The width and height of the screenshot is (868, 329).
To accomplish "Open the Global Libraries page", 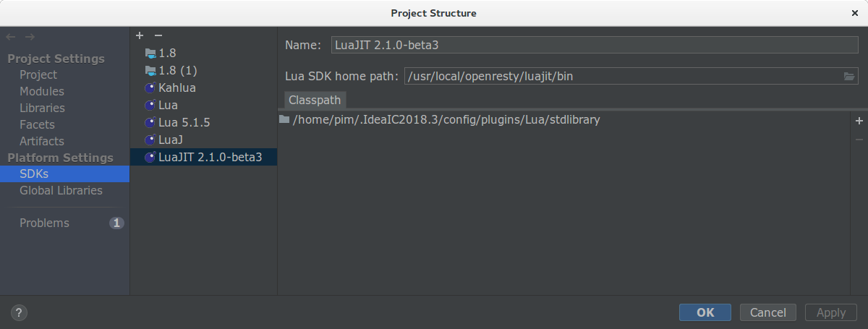I will click(x=61, y=190).
